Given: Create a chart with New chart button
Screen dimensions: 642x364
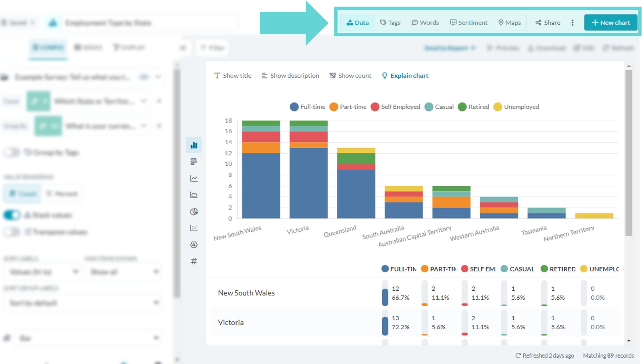Looking at the screenshot, I should coord(611,23).
